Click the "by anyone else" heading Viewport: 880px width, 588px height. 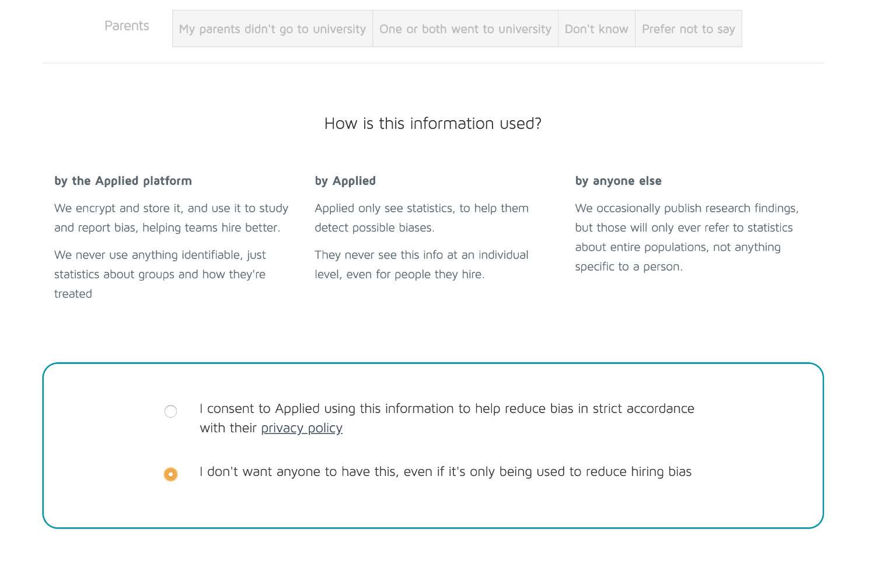point(618,181)
